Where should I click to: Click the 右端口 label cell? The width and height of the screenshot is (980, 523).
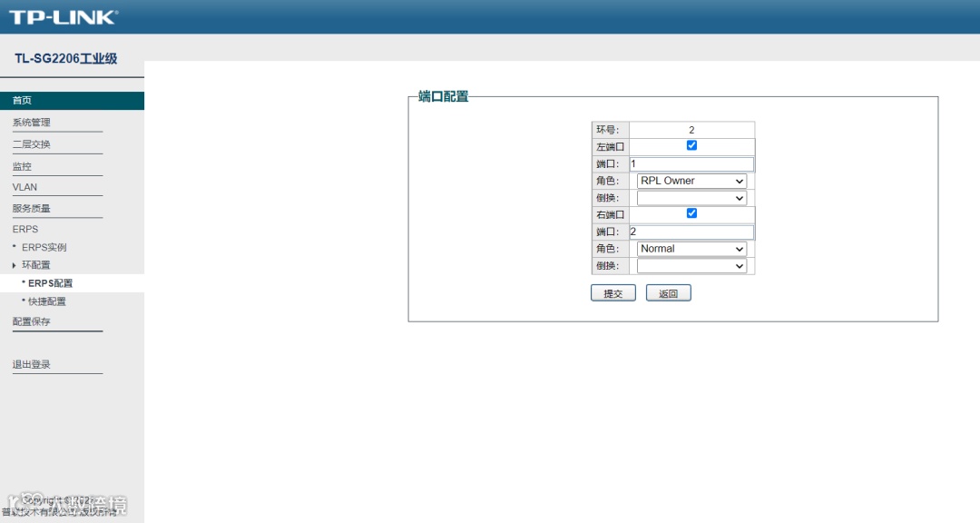(x=610, y=214)
